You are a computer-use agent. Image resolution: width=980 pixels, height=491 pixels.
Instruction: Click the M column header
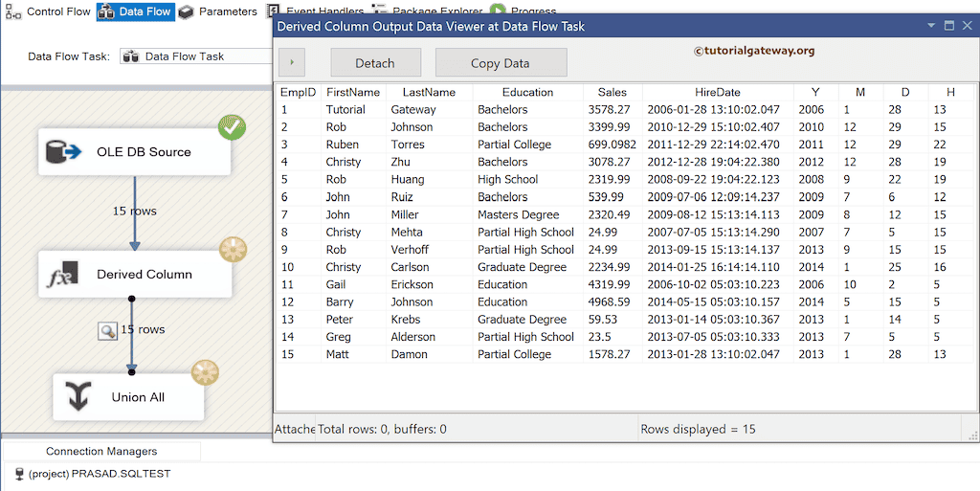click(x=860, y=92)
